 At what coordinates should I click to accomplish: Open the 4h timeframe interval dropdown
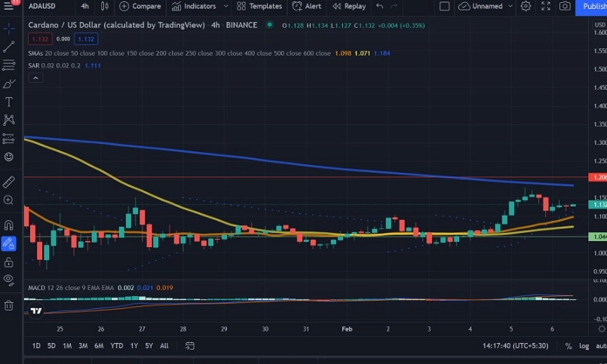[84, 6]
